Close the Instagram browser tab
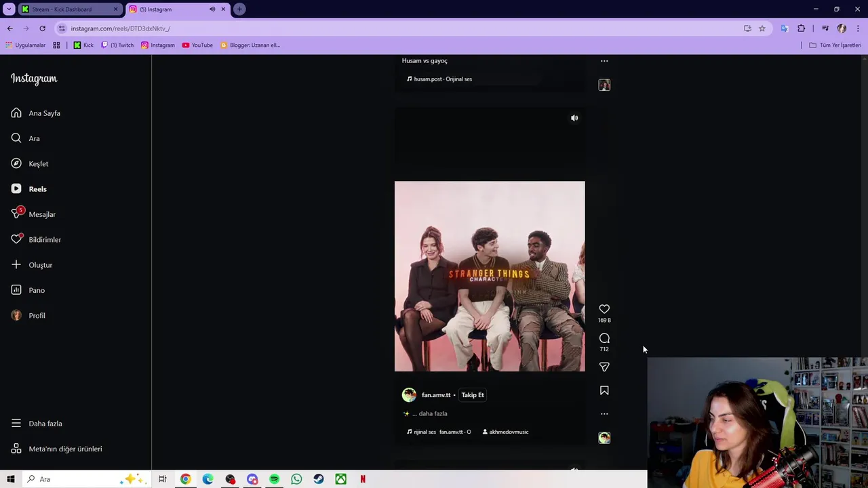 point(223,9)
